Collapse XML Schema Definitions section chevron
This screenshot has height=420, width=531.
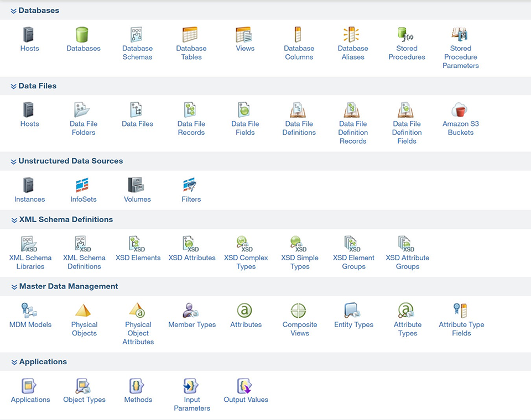click(14, 221)
